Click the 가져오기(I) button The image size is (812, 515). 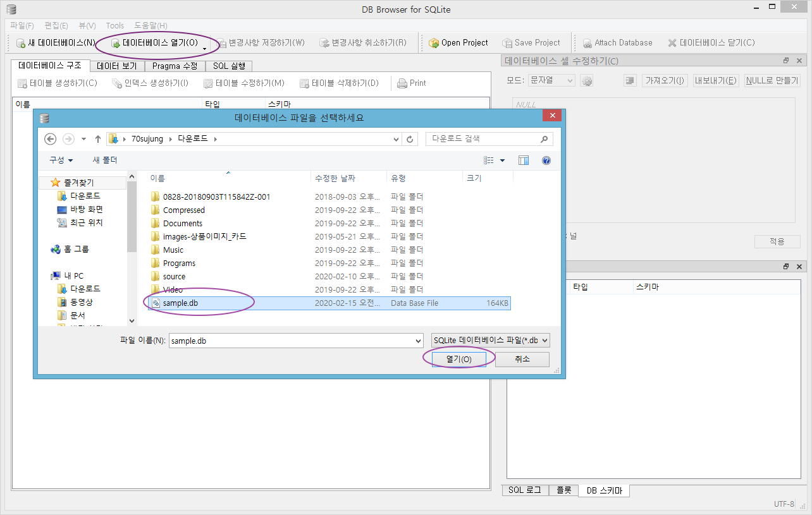point(664,81)
